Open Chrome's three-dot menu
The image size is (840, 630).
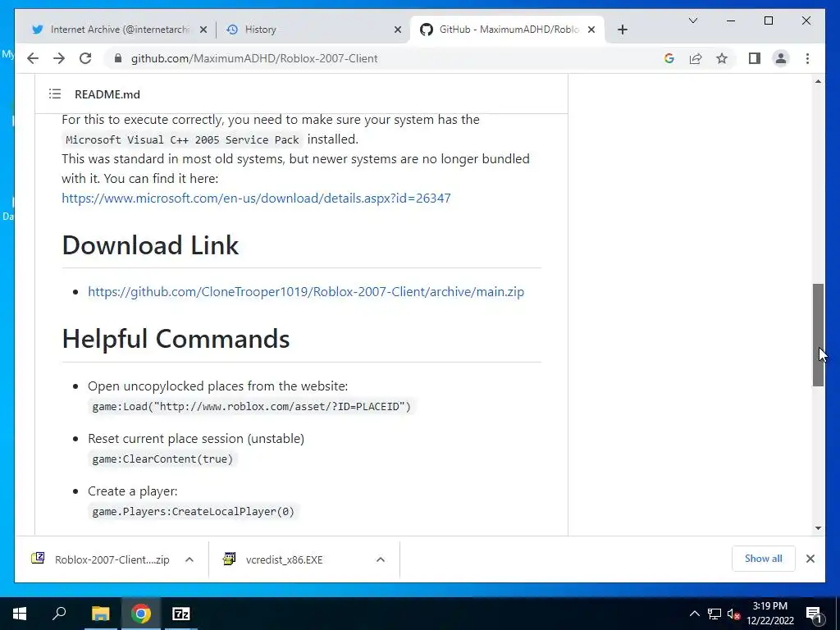pos(807,58)
